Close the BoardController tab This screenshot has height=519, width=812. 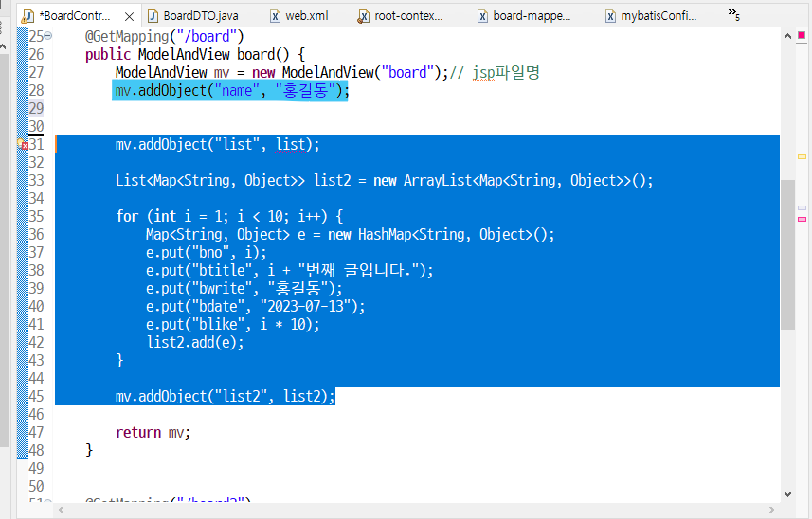130,16
